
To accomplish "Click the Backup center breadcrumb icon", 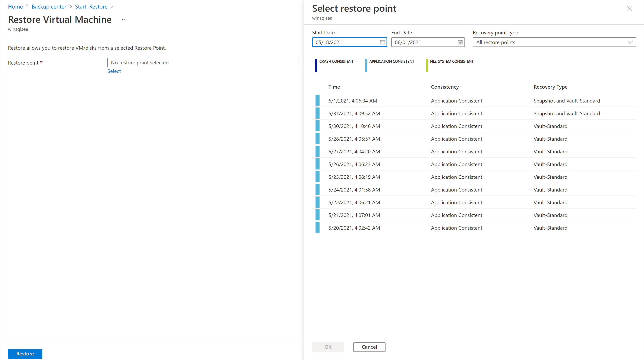I will click(x=49, y=7).
